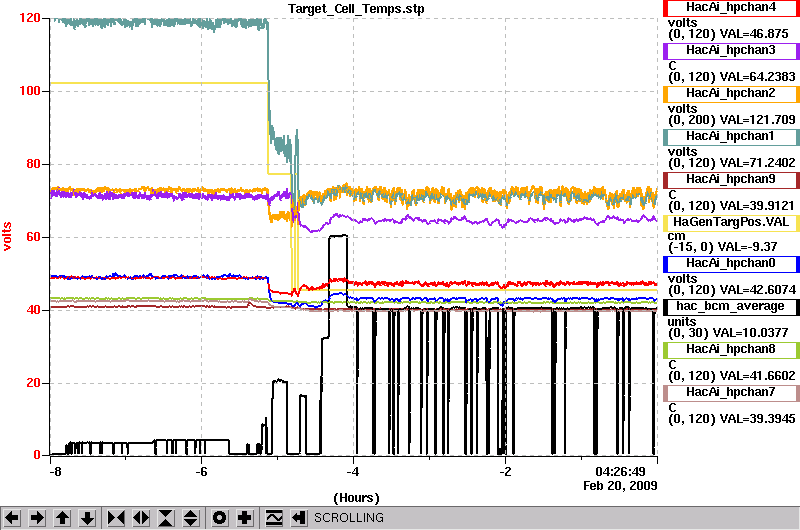This screenshot has width=800, height=530.
Task: Click the value text VAL=64.2383
Action: click(757, 77)
